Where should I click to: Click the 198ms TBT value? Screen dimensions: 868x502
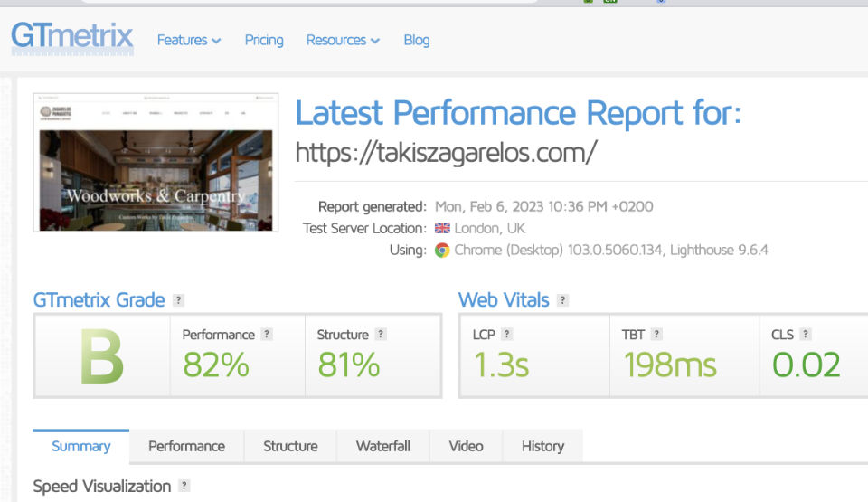[670, 365]
